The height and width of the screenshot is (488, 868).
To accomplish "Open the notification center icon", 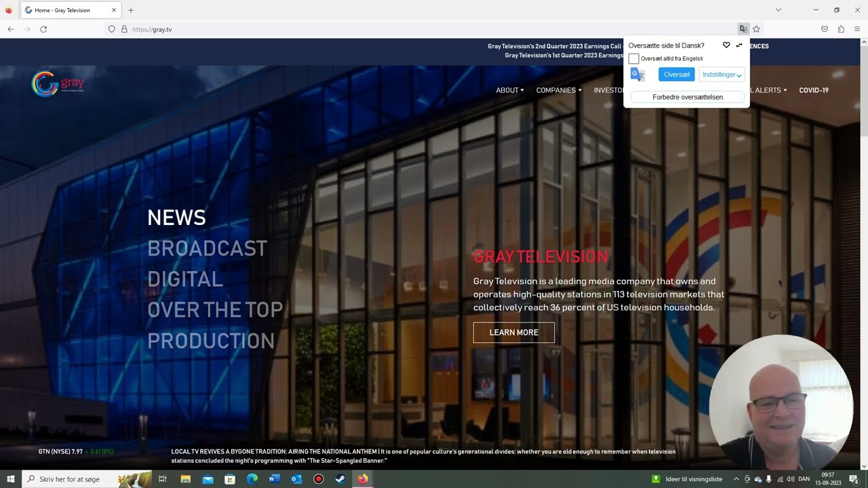I will [854, 479].
